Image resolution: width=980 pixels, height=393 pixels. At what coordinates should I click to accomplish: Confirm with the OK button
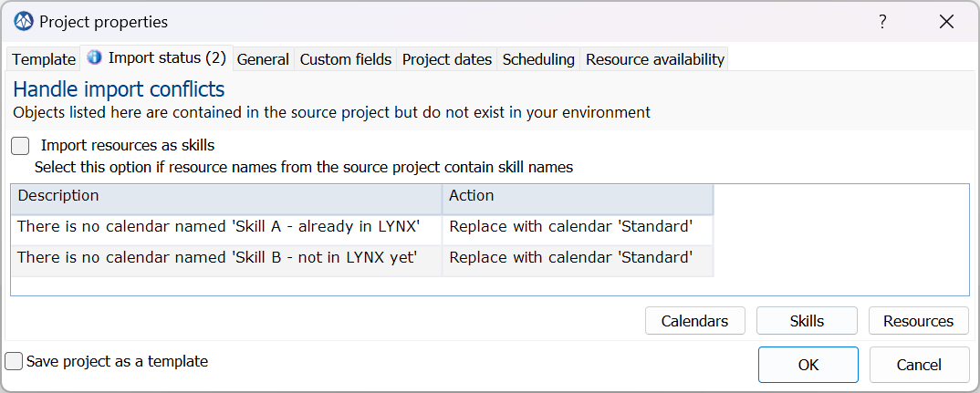coord(808,365)
